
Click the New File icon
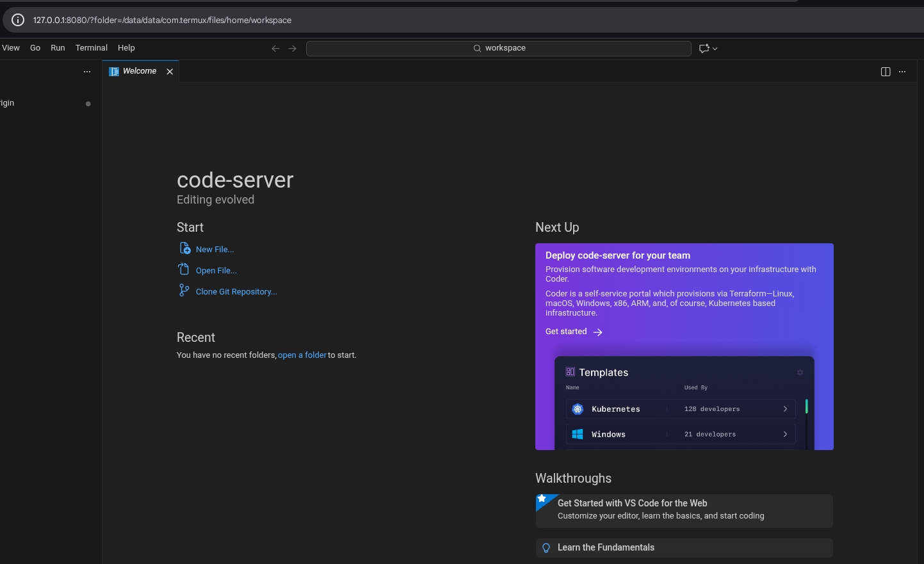pos(184,248)
